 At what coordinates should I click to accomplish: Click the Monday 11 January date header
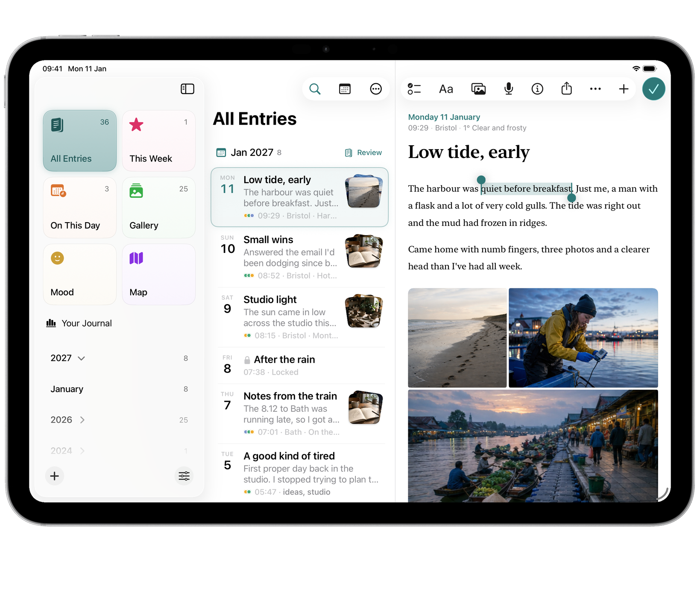point(444,117)
